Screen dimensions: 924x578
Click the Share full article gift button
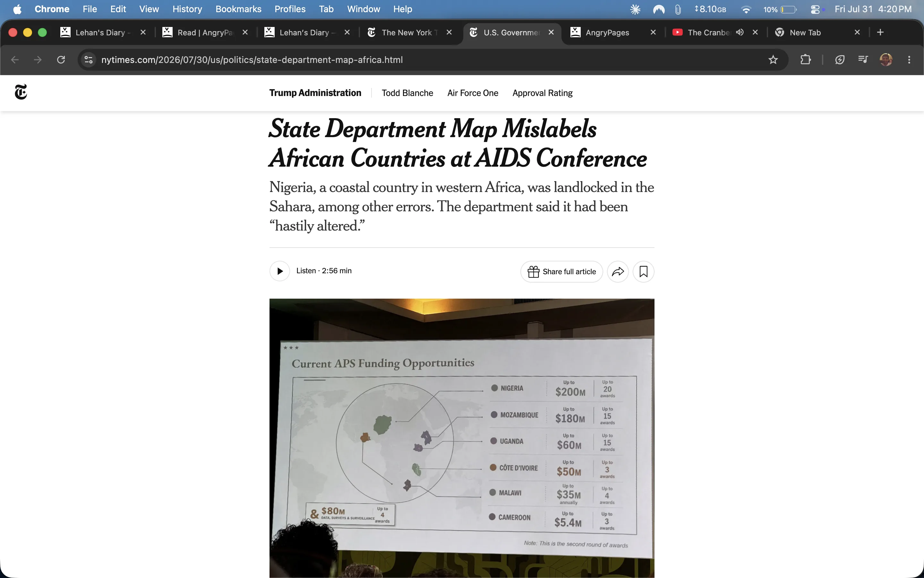coord(561,272)
